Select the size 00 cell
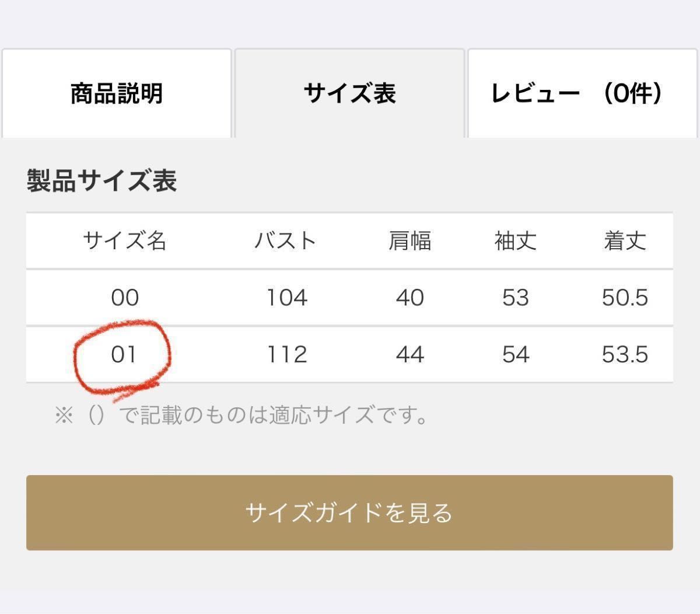Image resolution: width=700 pixels, height=614 pixels. pos(125,298)
